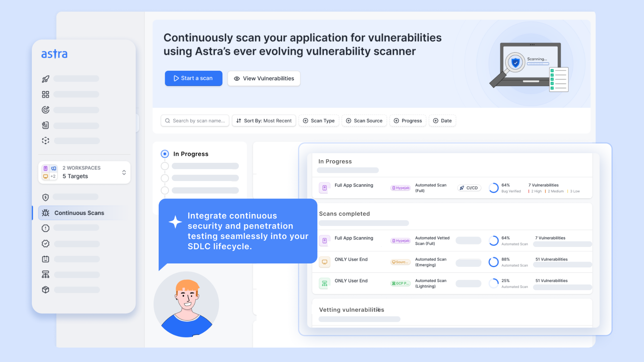The image size is (644, 362).
Task: Select the integrations/sitemap icon in sidebar
Action: [x=46, y=274]
